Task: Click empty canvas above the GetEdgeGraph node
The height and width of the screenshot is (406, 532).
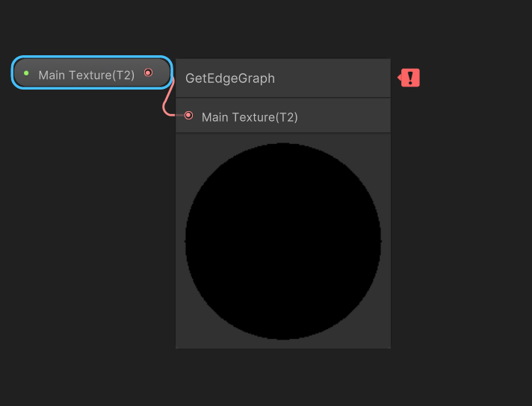Action: [284, 30]
